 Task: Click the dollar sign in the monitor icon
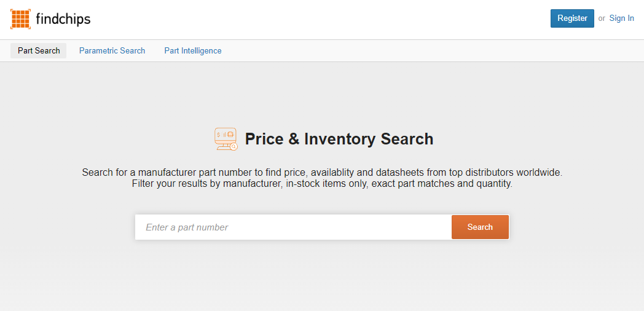[x=219, y=135]
